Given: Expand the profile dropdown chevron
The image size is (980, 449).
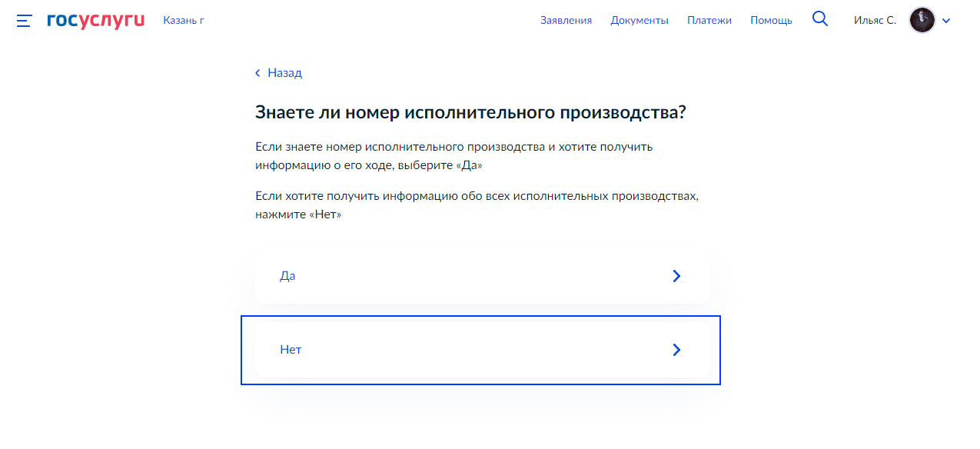Looking at the screenshot, I should (x=946, y=21).
